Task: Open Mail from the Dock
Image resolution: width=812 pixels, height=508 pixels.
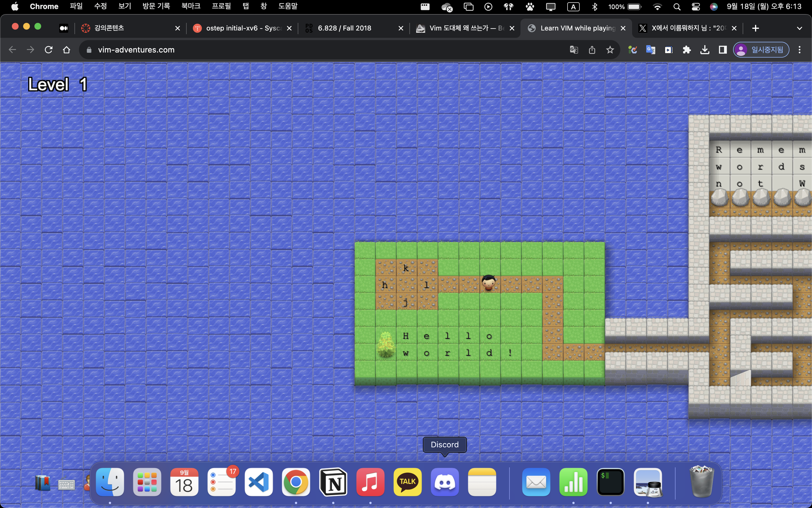Action: pos(536,482)
